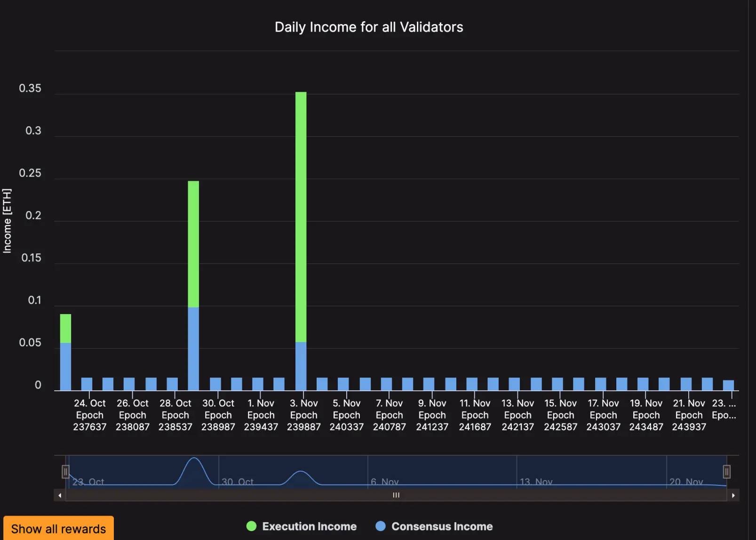Image resolution: width=756 pixels, height=540 pixels.
Task: Toggle the Consensus Income legend series
Action: [434, 526]
